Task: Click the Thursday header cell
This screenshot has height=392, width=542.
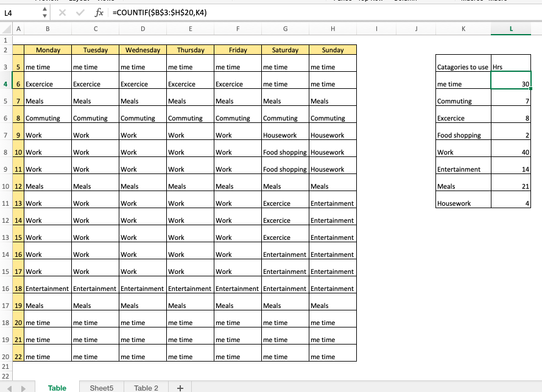Action: point(191,50)
